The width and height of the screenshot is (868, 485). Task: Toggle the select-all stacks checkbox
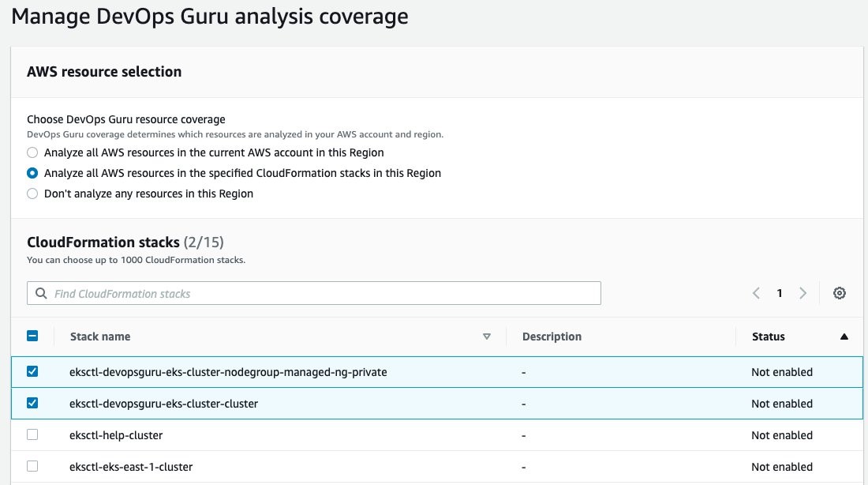pos(32,336)
